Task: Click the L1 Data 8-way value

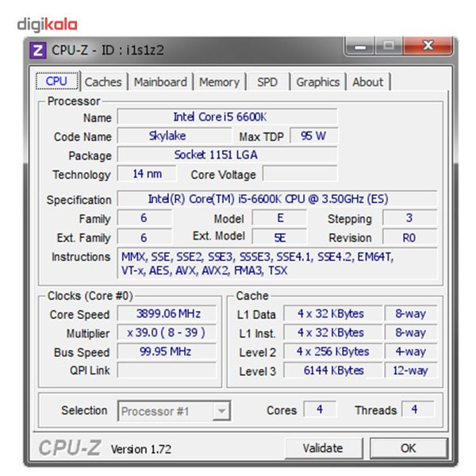Action: [411, 313]
